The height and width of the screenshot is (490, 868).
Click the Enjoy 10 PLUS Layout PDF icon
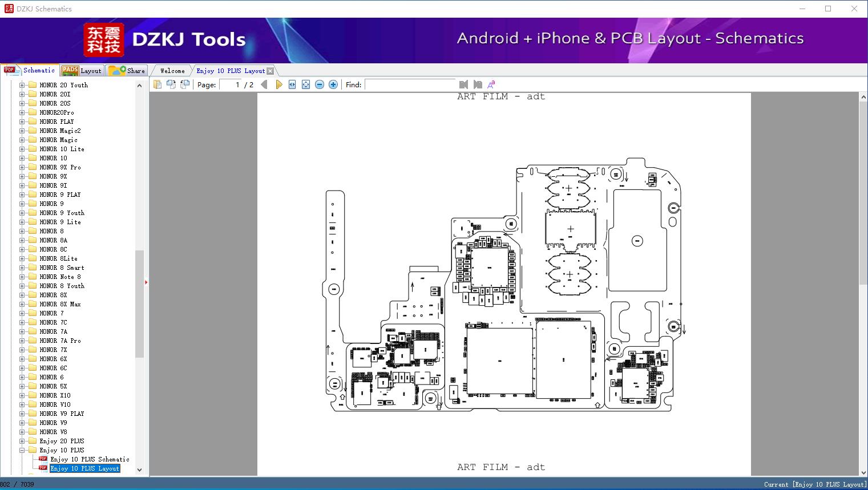click(x=43, y=468)
